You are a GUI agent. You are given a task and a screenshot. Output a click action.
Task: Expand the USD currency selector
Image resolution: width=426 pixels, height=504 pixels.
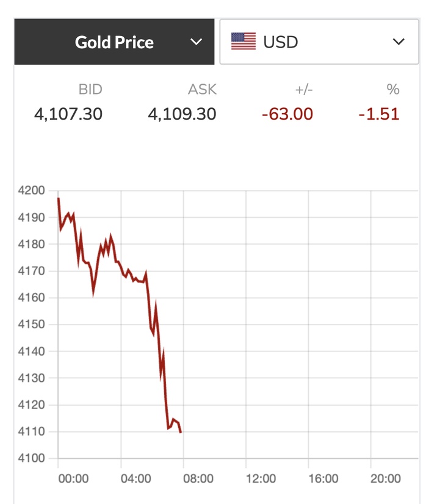click(x=318, y=42)
